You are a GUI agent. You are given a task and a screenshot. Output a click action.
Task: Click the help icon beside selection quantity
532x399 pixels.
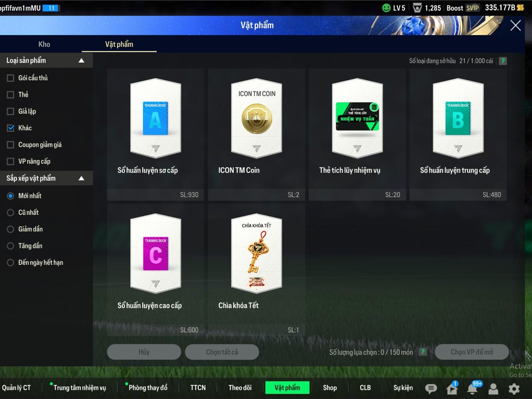(423, 352)
